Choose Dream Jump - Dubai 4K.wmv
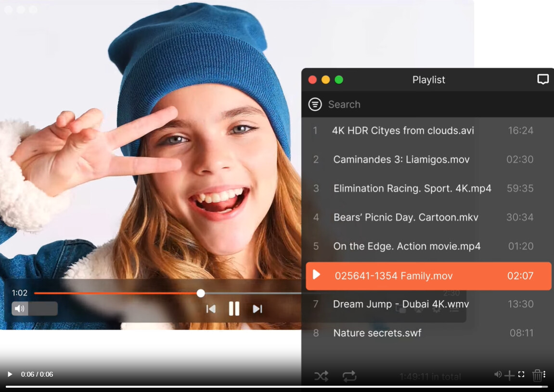Image resolution: width=554 pixels, height=392 pixels. [401, 304]
